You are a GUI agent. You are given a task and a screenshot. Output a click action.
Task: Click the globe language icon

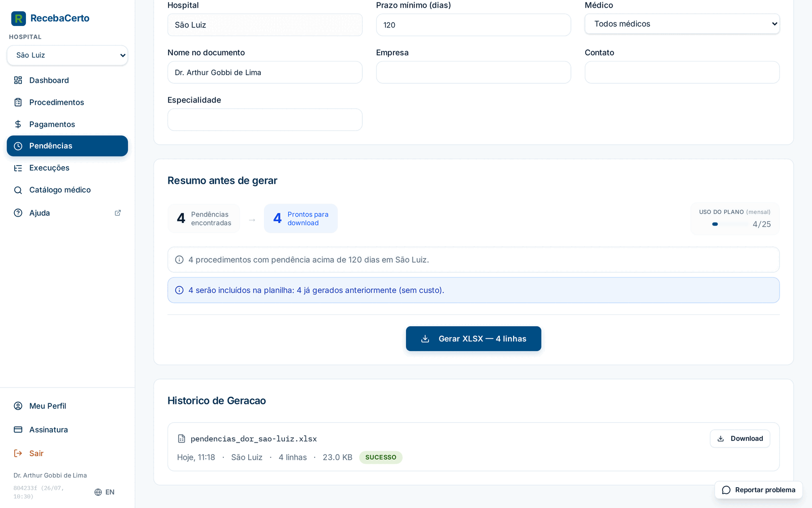click(x=98, y=492)
